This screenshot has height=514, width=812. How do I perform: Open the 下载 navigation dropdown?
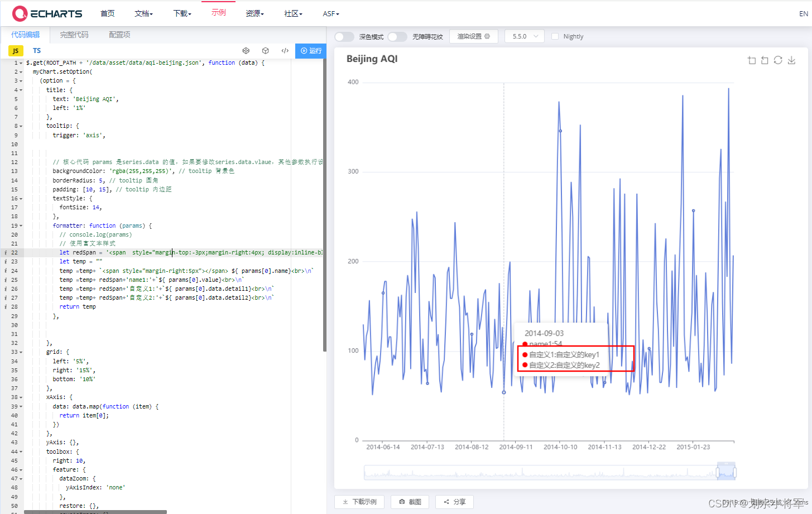pyautogui.click(x=182, y=13)
